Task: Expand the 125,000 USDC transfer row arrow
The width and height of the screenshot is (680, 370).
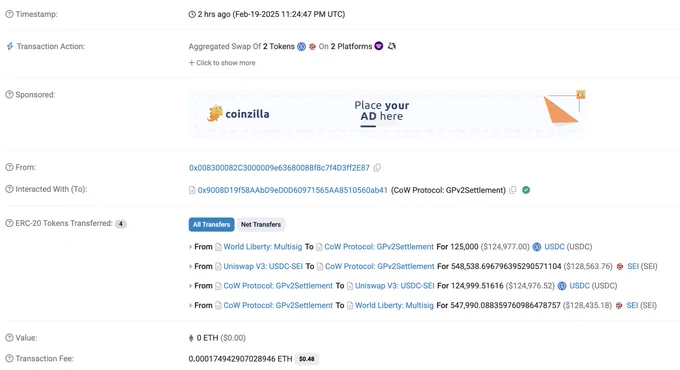Action: 190,247
